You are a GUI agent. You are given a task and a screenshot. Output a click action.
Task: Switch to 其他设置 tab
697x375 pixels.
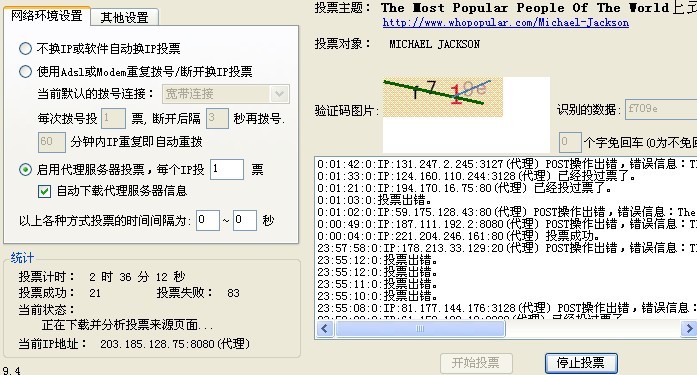pos(124,18)
